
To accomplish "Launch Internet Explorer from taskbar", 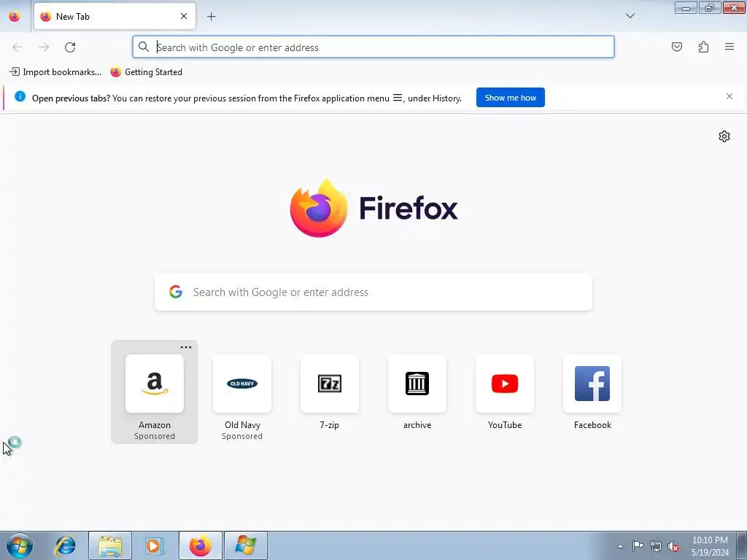I will click(x=65, y=545).
